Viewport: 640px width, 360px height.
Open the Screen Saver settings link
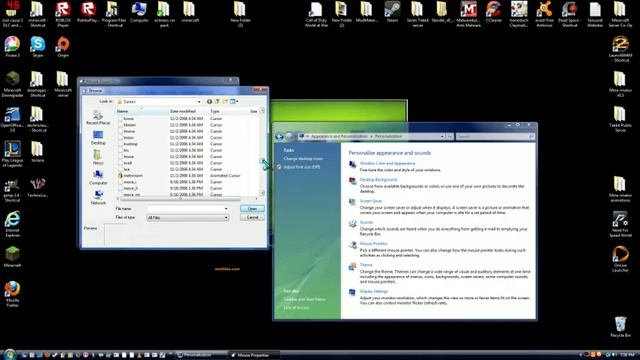371,201
